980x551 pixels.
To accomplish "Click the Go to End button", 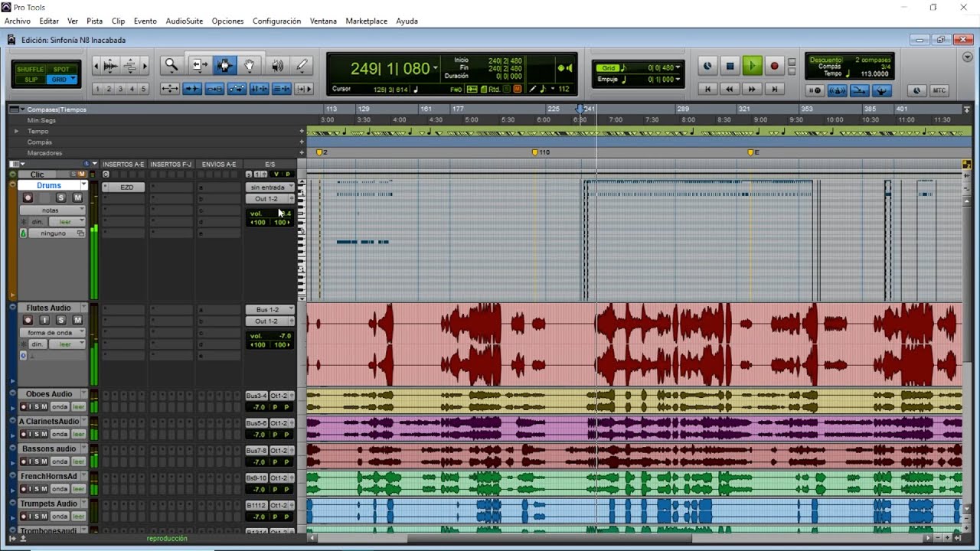I will 775,90.
